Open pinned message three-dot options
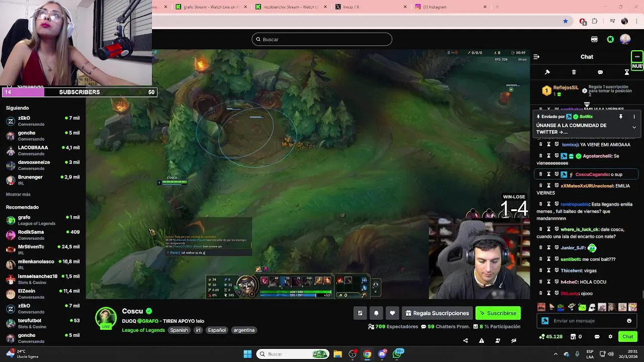The image size is (644, 362). [x=634, y=117]
